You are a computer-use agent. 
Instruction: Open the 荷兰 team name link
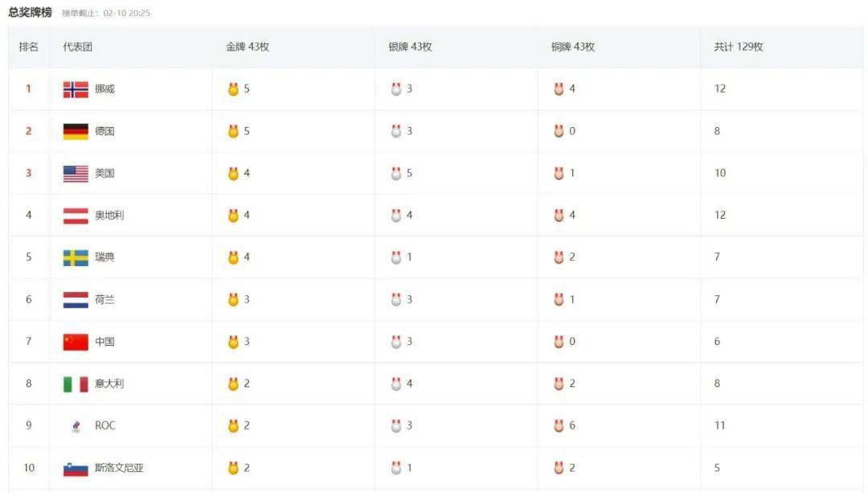tap(104, 299)
